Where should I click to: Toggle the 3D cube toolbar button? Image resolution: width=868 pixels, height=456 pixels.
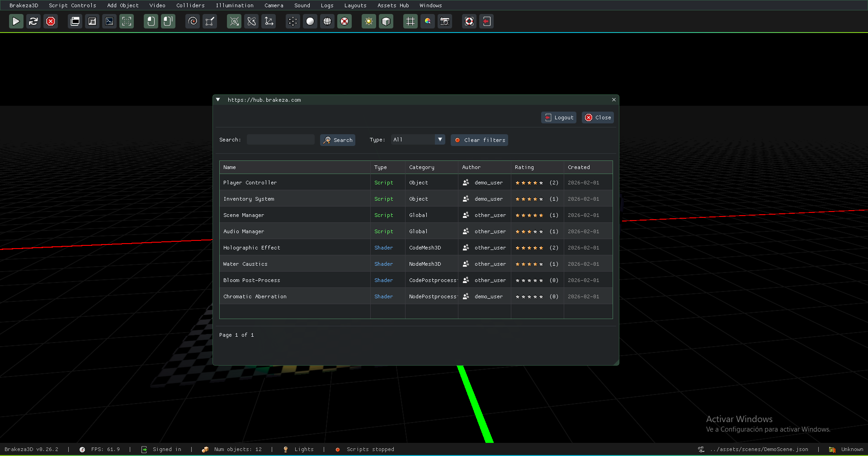386,21
